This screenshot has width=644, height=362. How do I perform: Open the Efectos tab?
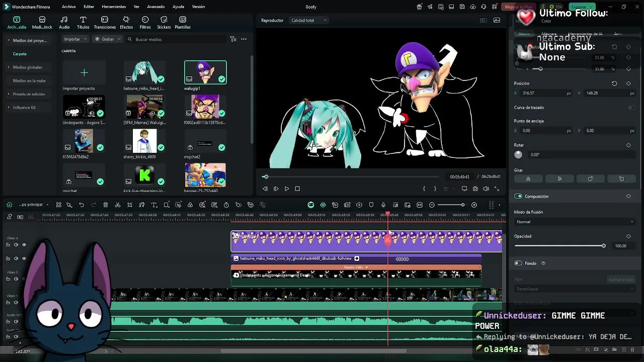click(126, 23)
